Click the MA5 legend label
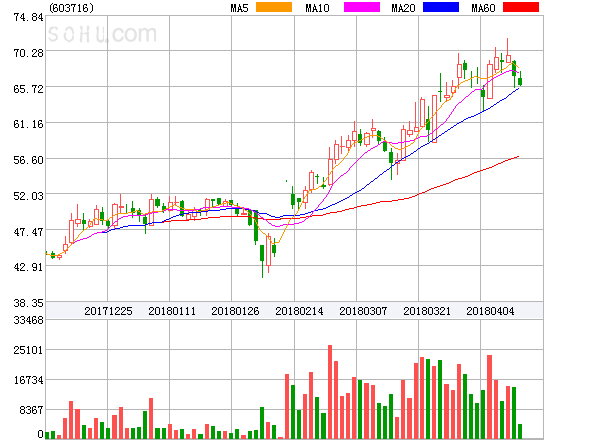The image size is (600, 440). [x=240, y=8]
